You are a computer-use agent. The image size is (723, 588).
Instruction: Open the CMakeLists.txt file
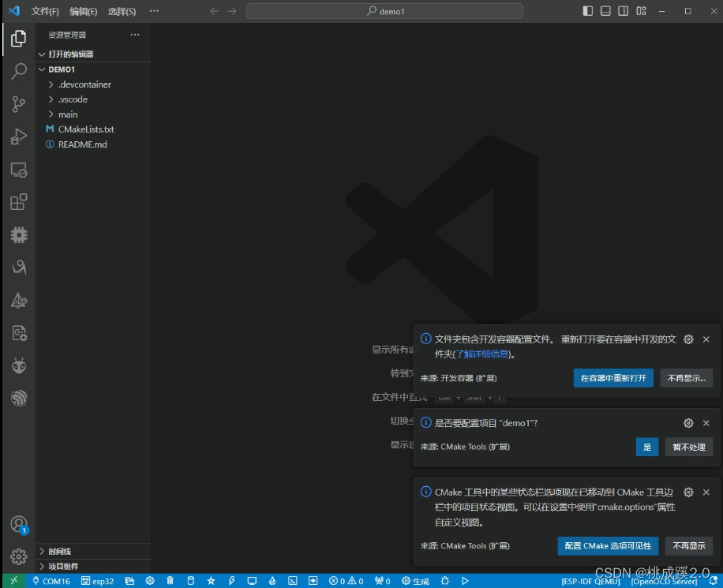[93, 129]
